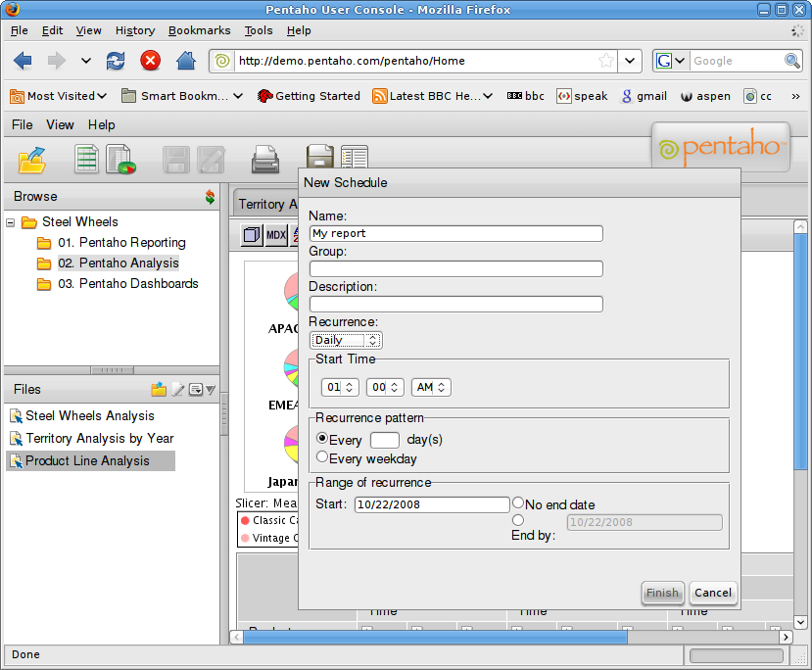Image resolution: width=812 pixels, height=670 pixels.
Task: Refresh the Browse panel
Action: [210, 197]
